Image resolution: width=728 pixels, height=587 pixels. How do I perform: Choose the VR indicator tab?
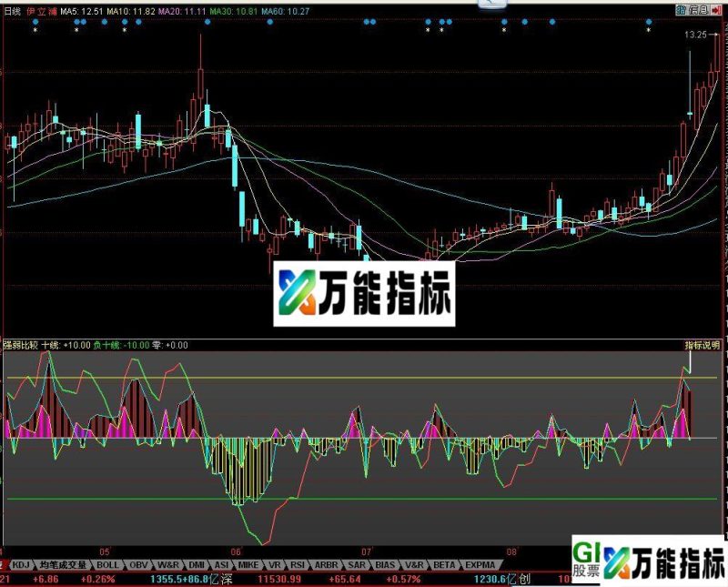pos(275,565)
